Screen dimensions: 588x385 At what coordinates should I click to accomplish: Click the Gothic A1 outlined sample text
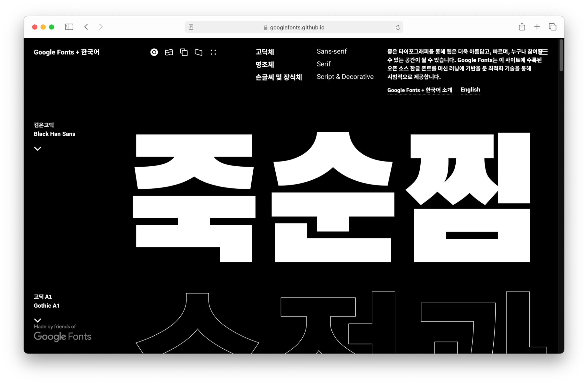(x=341, y=323)
